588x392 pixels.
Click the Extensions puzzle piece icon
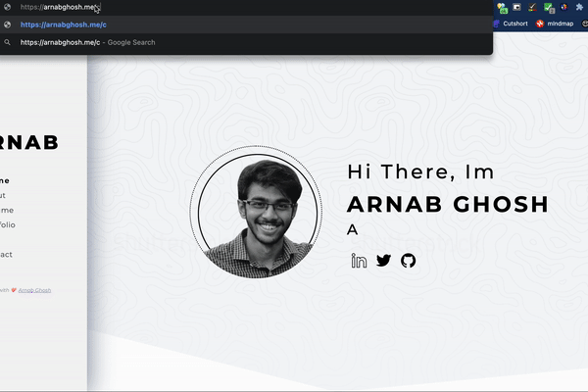click(579, 7)
